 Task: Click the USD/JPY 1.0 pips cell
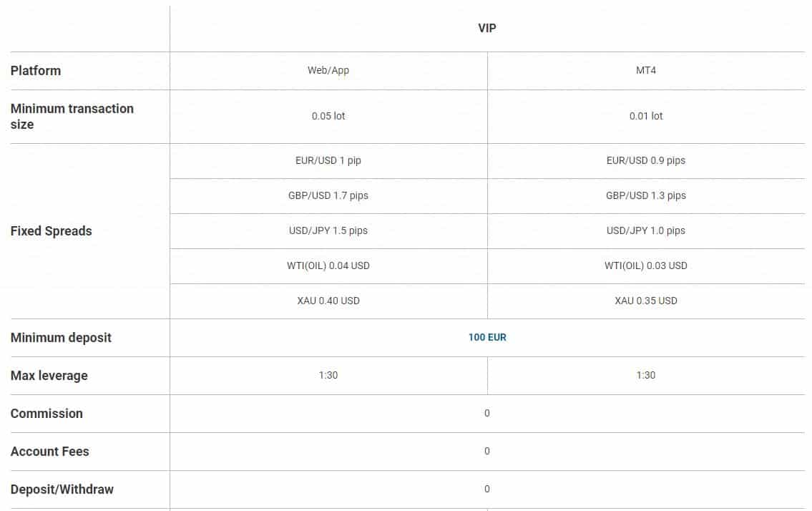click(x=646, y=230)
